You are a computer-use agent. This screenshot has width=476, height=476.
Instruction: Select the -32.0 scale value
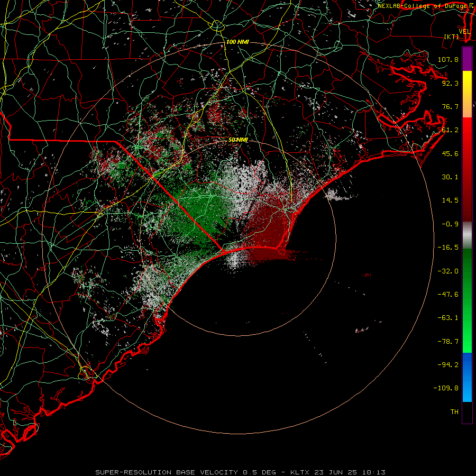point(448,271)
